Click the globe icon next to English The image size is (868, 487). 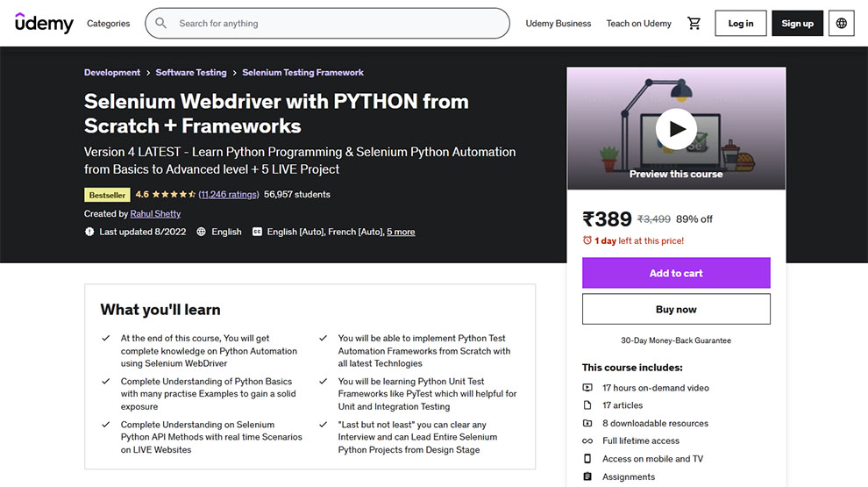(x=201, y=232)
